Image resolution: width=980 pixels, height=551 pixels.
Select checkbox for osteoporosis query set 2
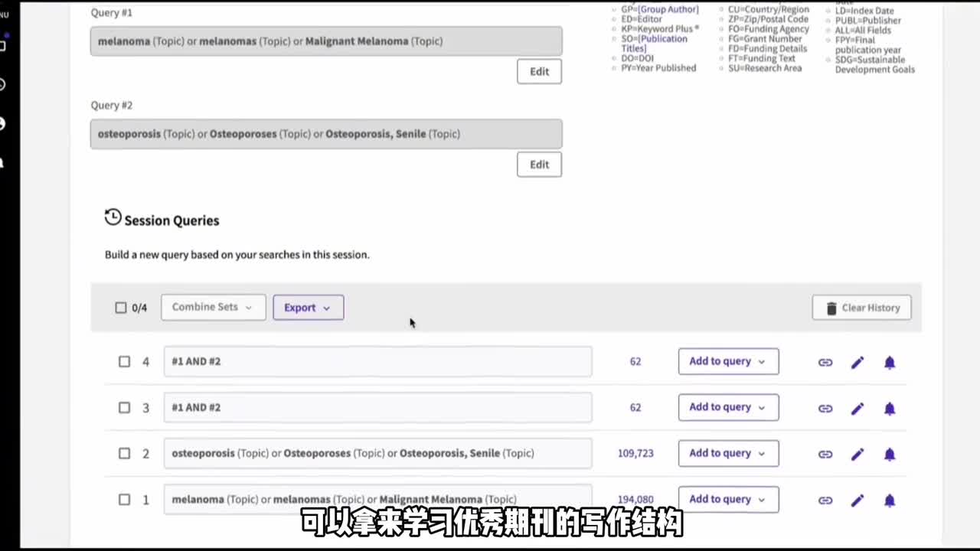[x=124, y=453]
